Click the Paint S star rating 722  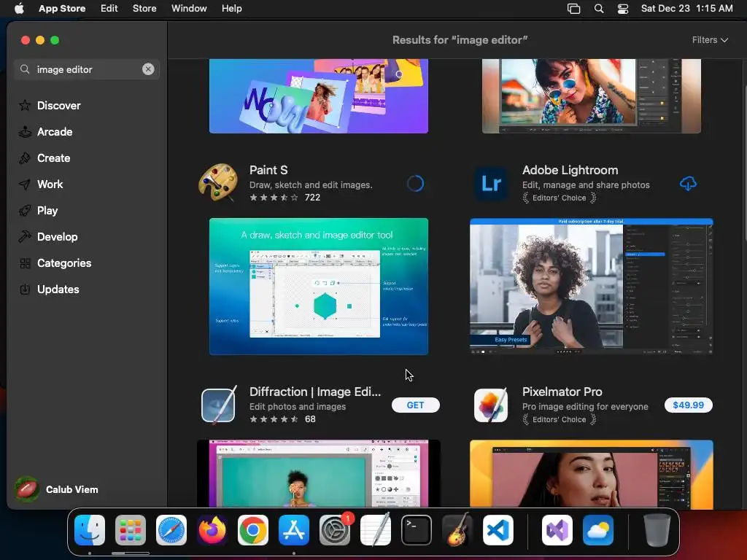[x=285, y=197]
